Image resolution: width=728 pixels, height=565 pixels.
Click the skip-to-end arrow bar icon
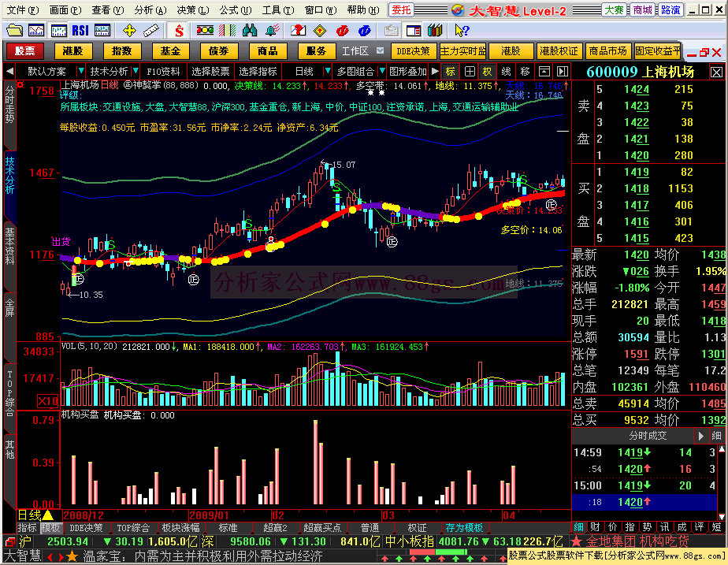coord(563,72)
